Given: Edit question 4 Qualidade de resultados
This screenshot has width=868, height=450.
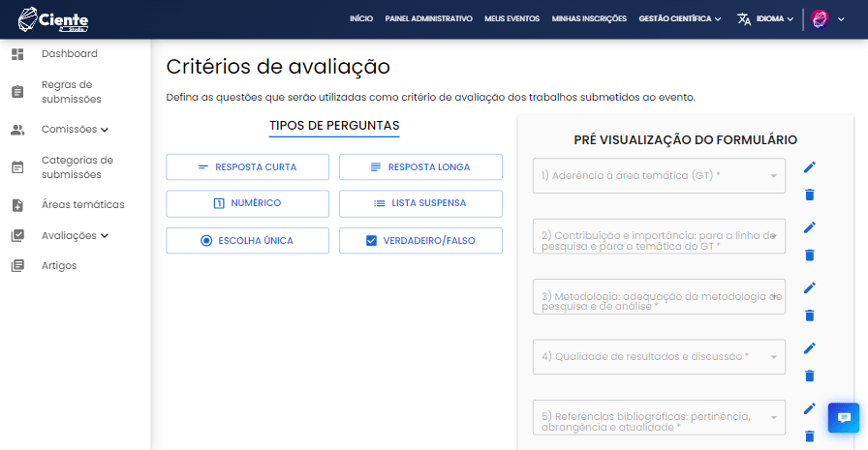Looking at the screenshot, I should coord(809,347).
